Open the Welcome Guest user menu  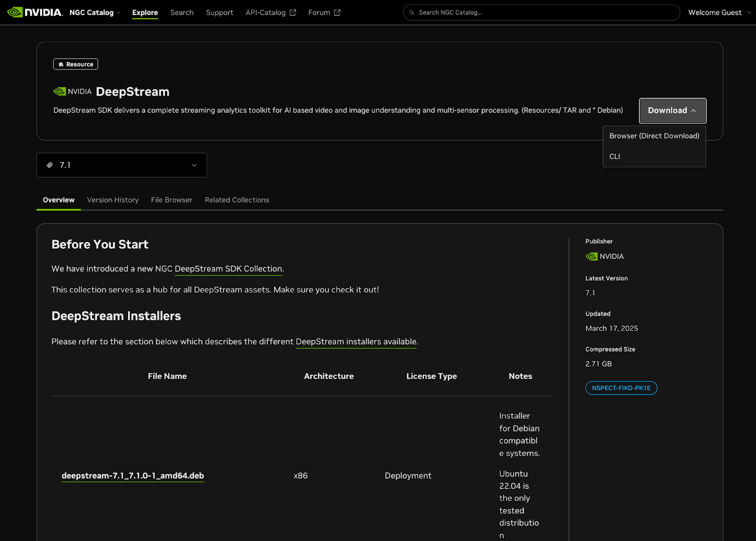click(x=719, y=12)
